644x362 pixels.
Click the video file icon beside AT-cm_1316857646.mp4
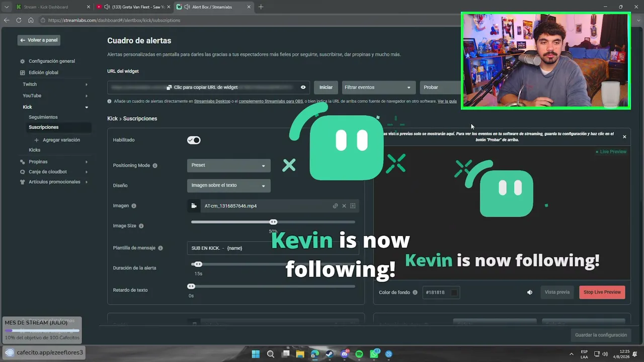pyautogui.click(x=194, y=206)
